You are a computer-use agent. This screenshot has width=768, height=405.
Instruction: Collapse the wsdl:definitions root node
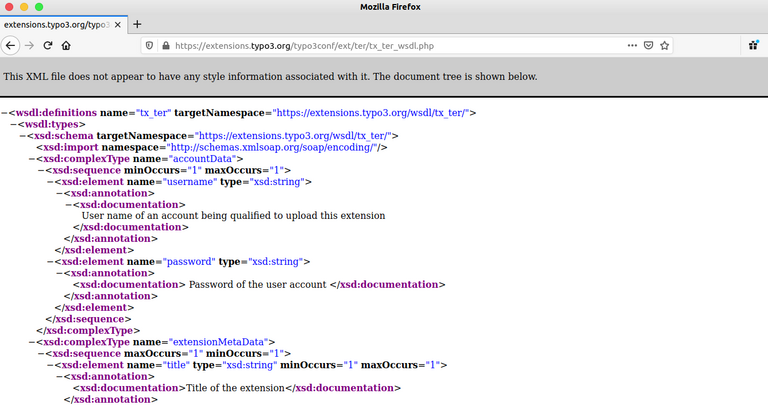click(4, 113)
